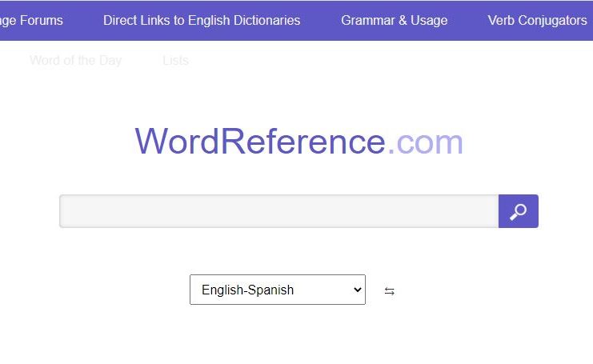
Task: Open the English-Spanish dictionary dropdown
Action: (277, 290)
